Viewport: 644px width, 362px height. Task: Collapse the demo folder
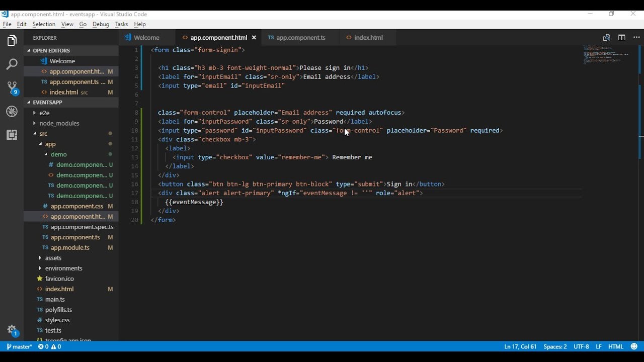point(71,154)
